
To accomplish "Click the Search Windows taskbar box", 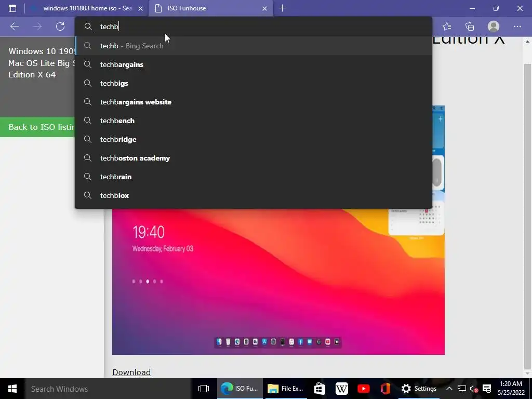I will tap(108, 389).
